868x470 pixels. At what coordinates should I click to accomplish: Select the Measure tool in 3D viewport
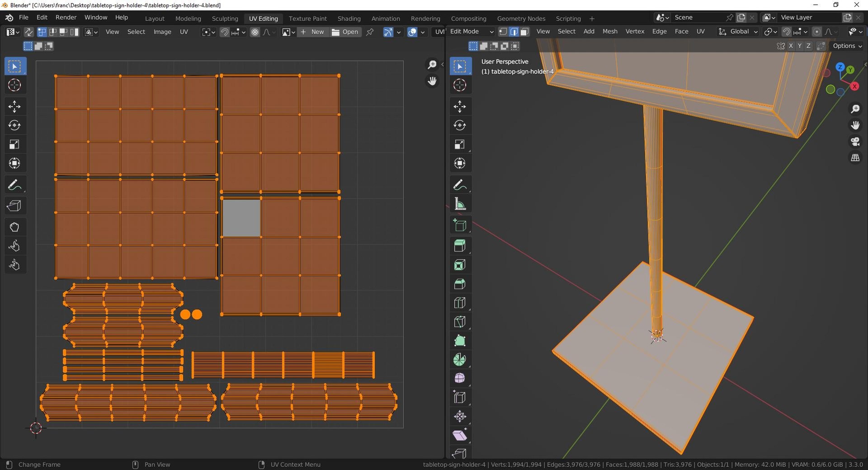pos(460,204)
